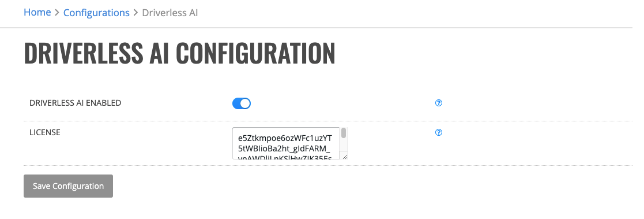Click the partially visible third license line
644x219 pixels.
click(285, 157)
